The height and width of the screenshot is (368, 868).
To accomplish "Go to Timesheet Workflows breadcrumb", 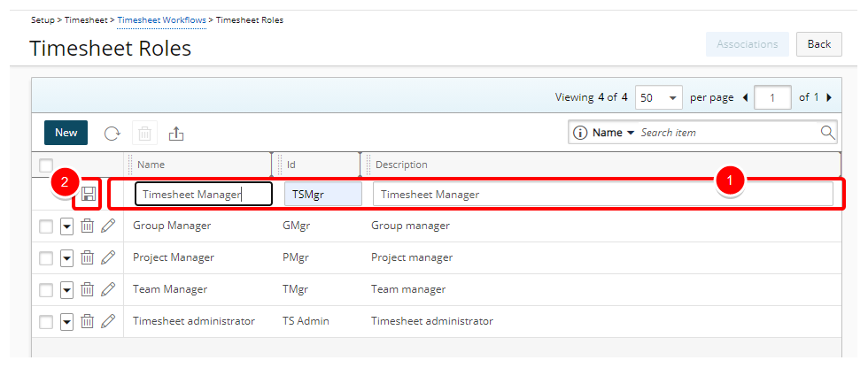I will pos(161,20).
